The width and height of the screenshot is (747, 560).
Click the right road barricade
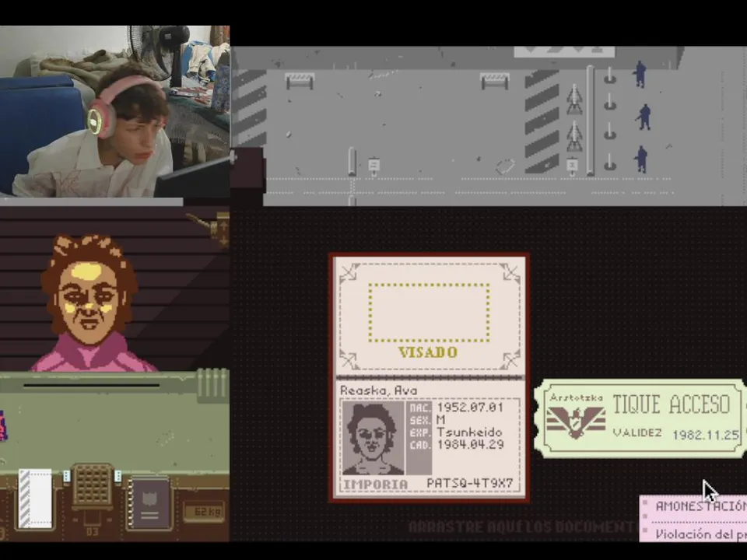495,80
